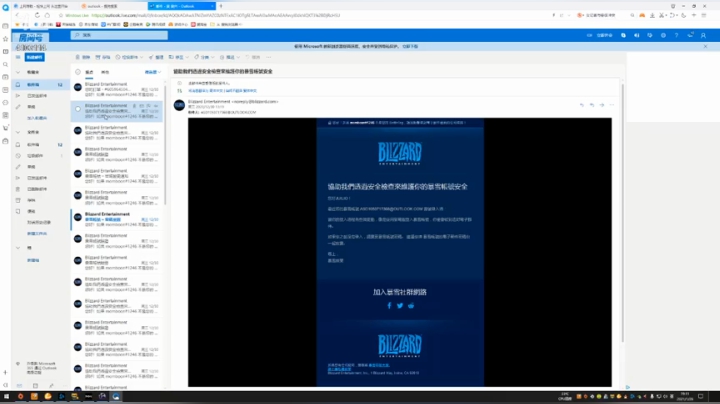Click the Twitter bird icon in email body
720x404 pixels.
coord(400,306)
